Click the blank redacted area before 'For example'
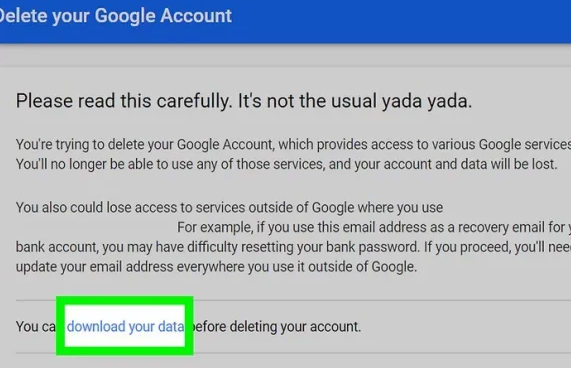 coord(97,227)
